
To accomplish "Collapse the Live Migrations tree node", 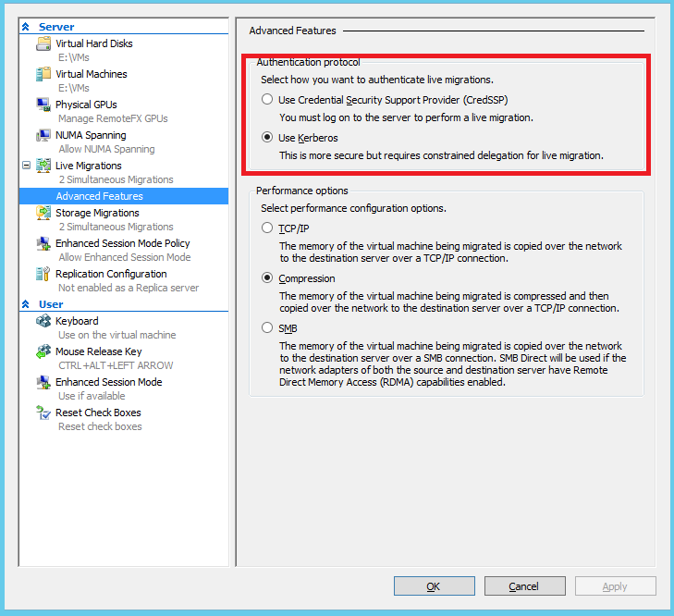I will tap(26, 166).
